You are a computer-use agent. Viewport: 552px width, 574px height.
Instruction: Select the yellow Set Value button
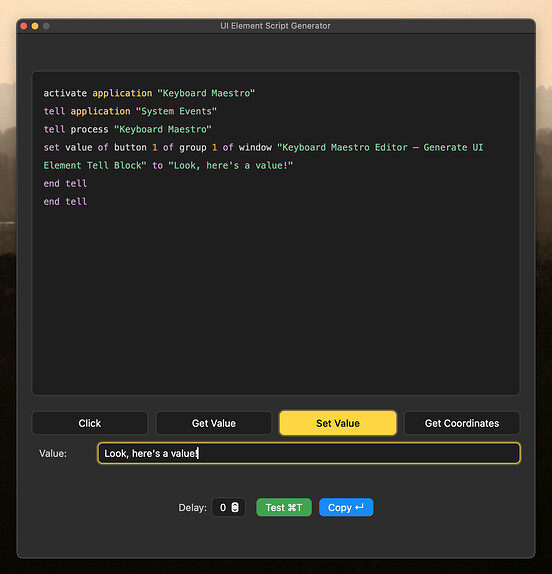[x=338, y=423]
